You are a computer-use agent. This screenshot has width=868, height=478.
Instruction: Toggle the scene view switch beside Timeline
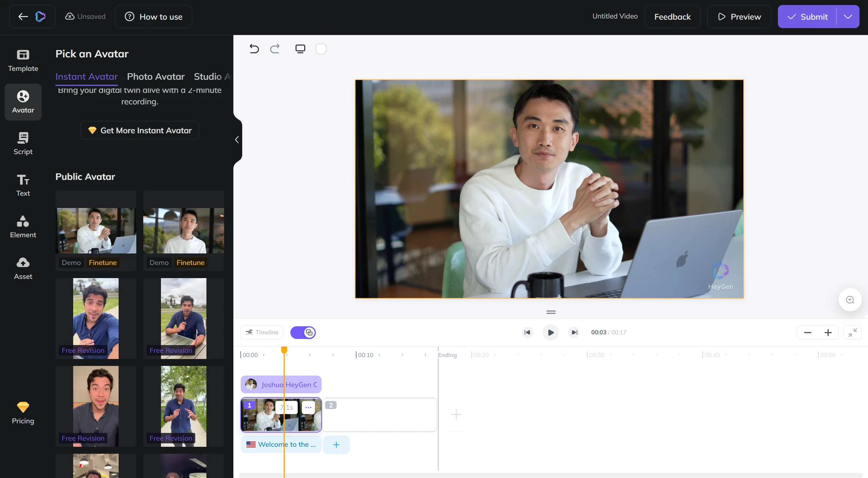pos(303,332)
